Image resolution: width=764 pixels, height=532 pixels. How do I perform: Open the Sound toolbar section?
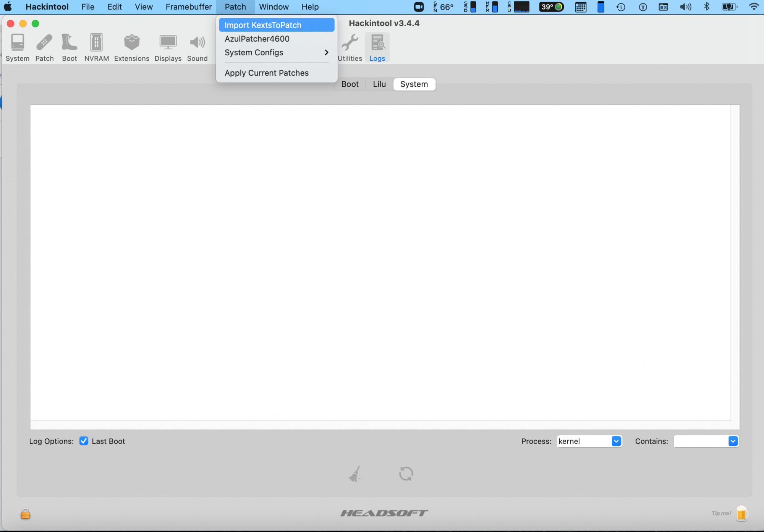point(197,48)
